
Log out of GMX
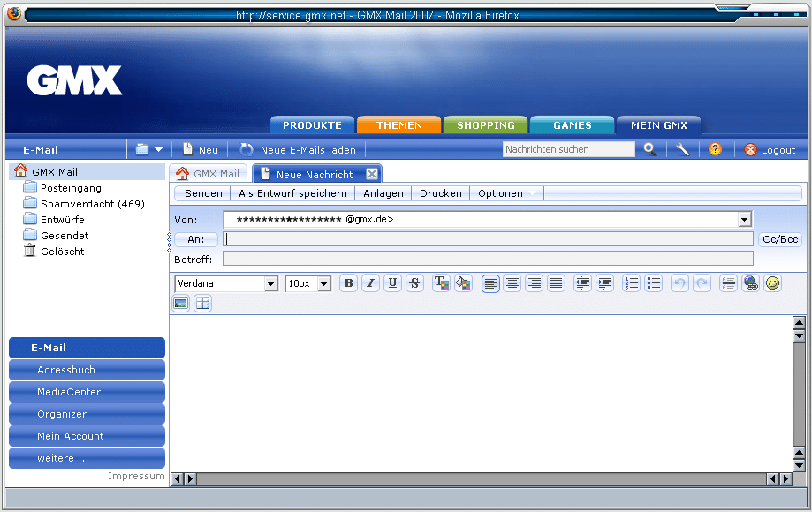click(770, 150)
